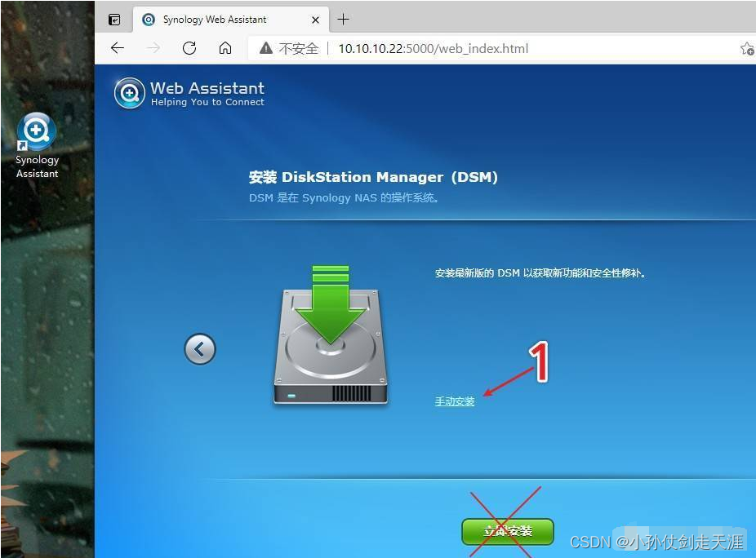Click the Synology Assistant desktop icon

pyautogui.click(x=37, y=144)
